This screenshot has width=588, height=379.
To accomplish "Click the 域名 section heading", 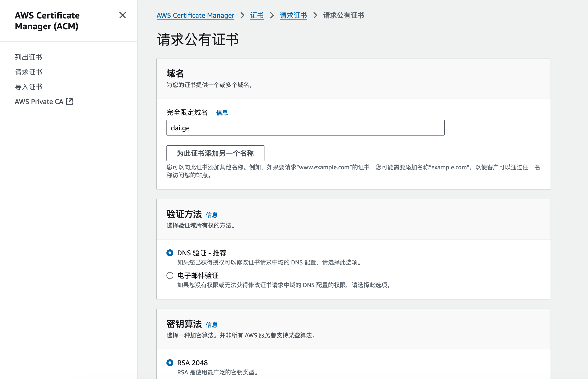I will 175,73.
